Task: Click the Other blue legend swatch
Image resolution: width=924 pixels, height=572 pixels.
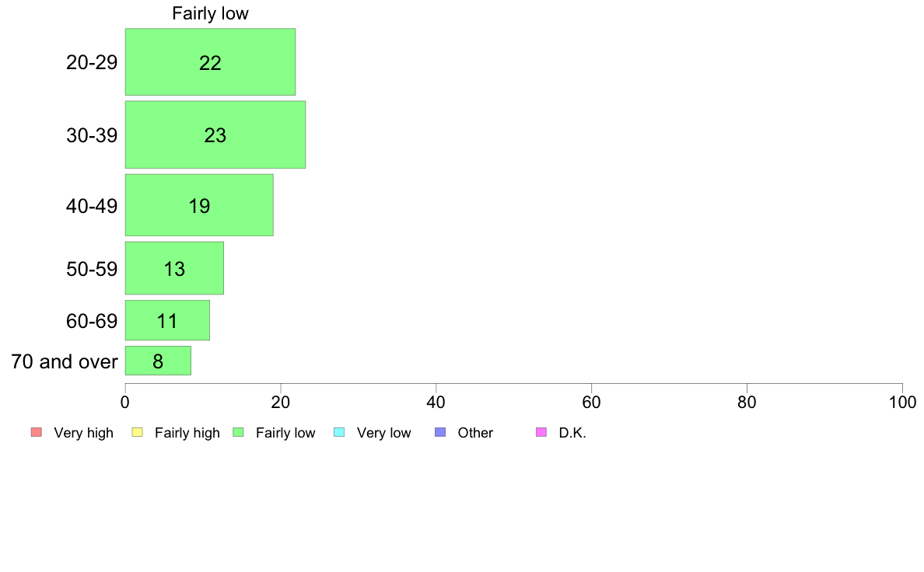Action: click(x=440, y=432)
